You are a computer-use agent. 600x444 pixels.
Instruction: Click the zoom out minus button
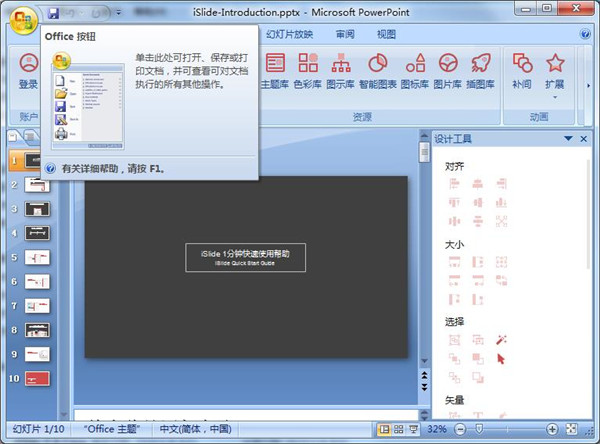point(460,429)
